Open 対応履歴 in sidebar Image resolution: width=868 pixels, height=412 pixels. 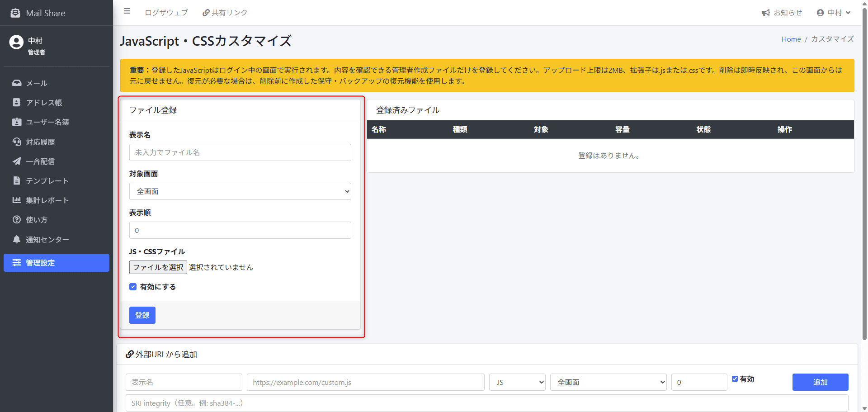tap(57, 142)
